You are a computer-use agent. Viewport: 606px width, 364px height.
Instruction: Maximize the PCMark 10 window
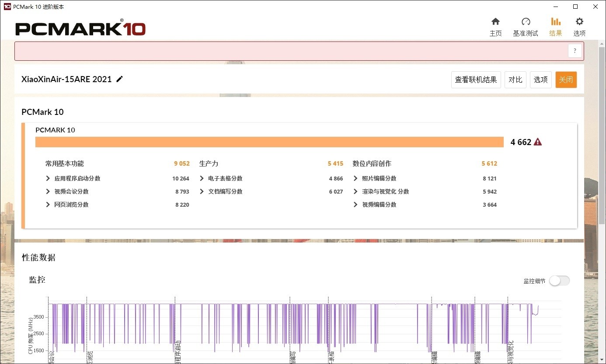coord(576,7)
